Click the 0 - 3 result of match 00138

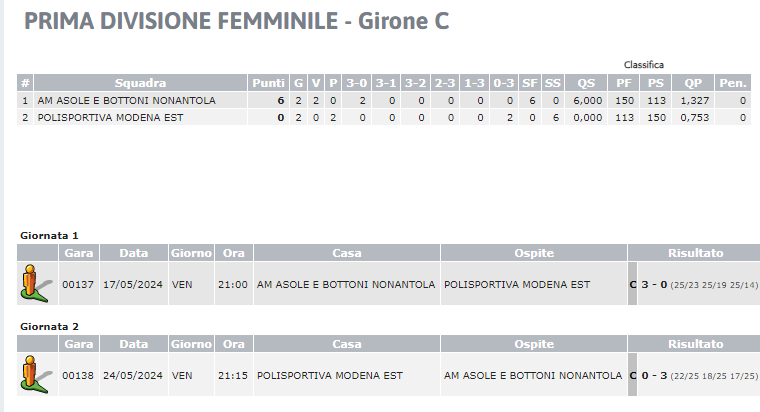[654, 376]
